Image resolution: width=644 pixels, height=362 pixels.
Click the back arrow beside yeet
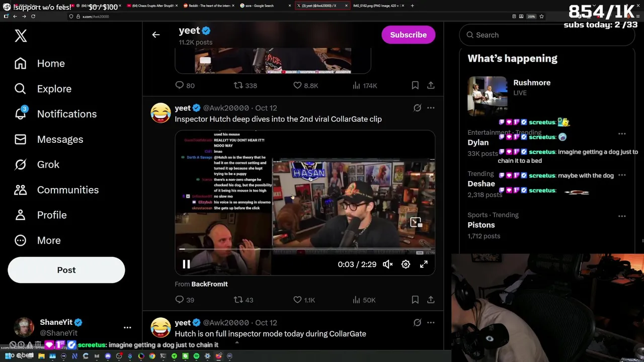pyautogui.click(x=156, y=35)
